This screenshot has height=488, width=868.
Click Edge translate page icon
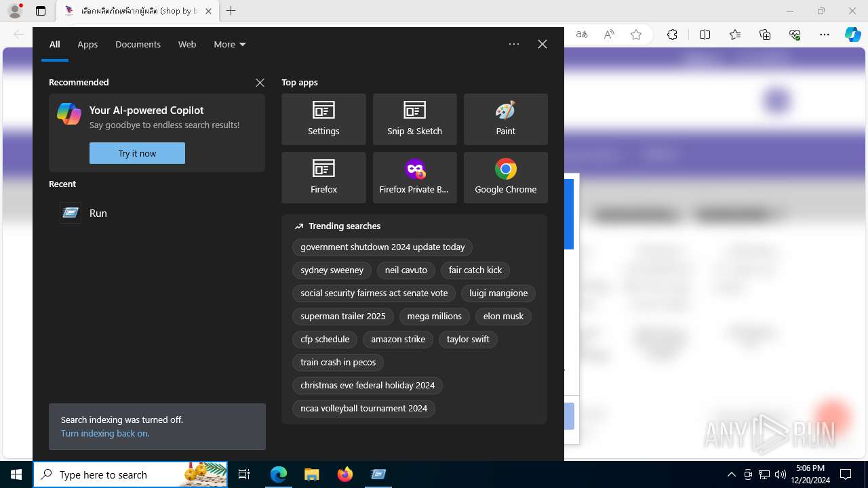tap(582, 35)
